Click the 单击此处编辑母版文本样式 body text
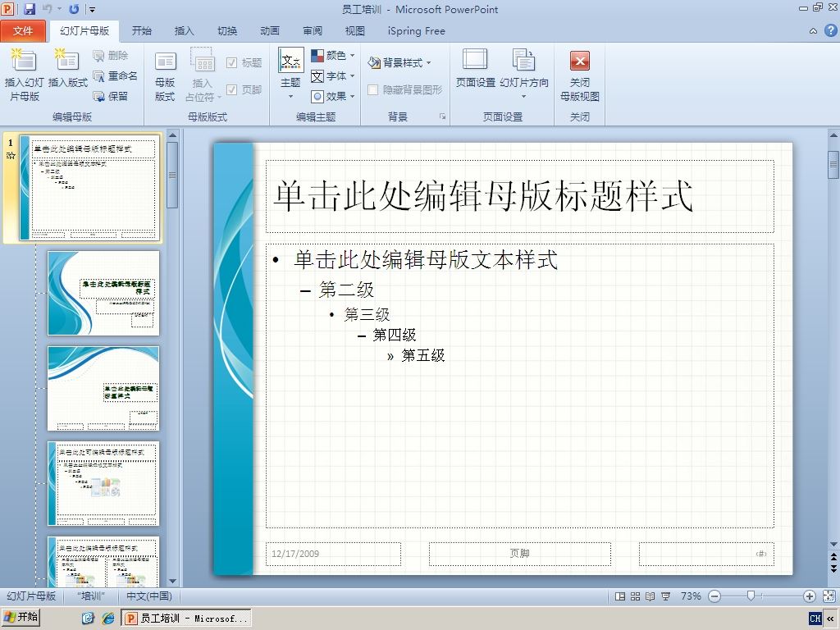 click(426, 260)
